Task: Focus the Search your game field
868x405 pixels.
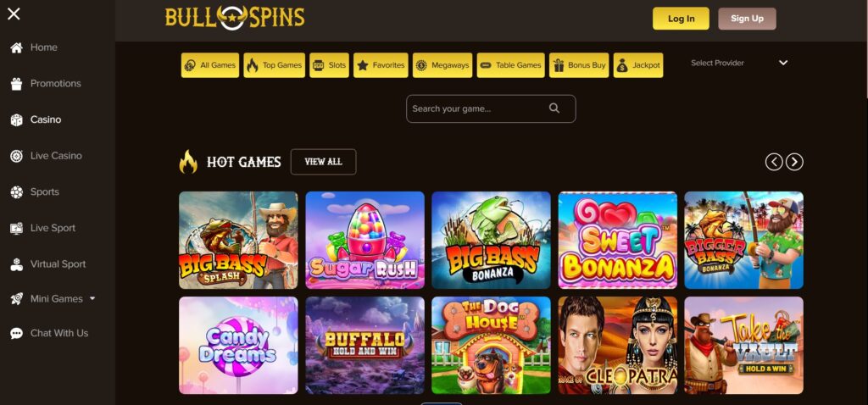Action: click(x=491, y=108)
